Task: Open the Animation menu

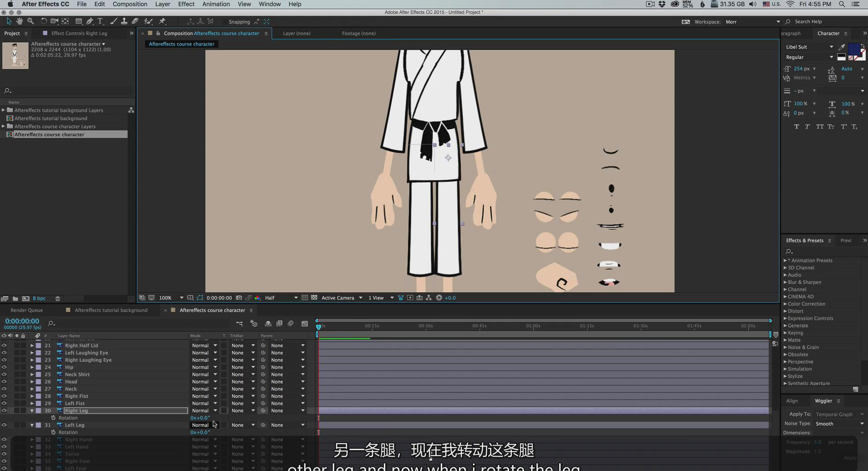Action: coord(216,4)
